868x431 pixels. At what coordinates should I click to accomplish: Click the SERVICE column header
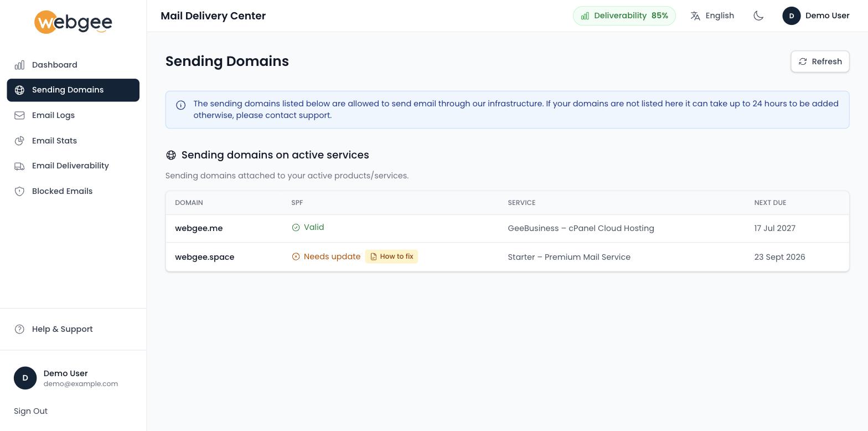(x=521, y=203)
